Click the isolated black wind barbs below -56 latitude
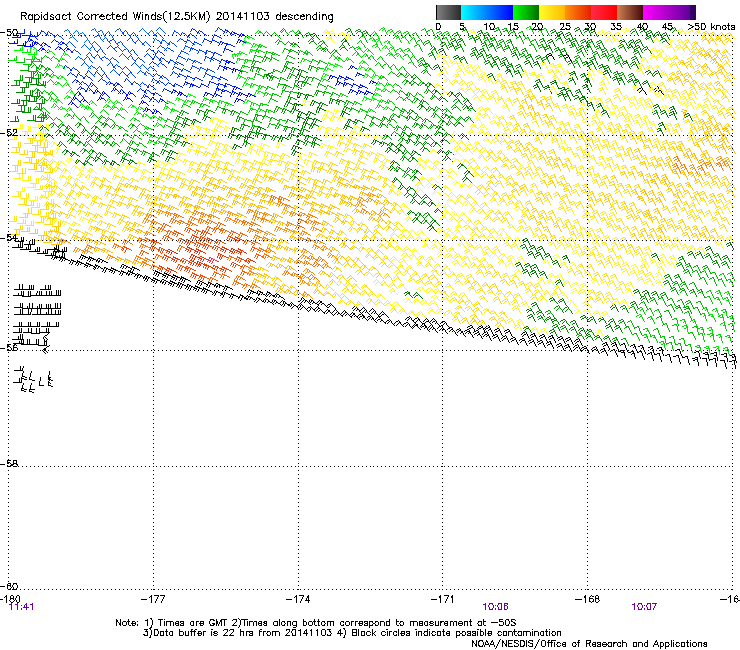This screenshot has width=740, height=650. 34,380
